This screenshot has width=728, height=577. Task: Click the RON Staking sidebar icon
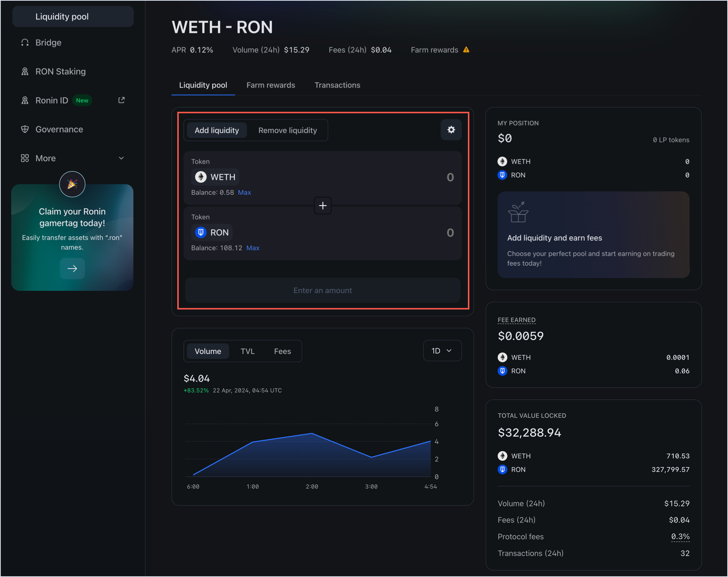pyautogui.click(x=25, y=72)
